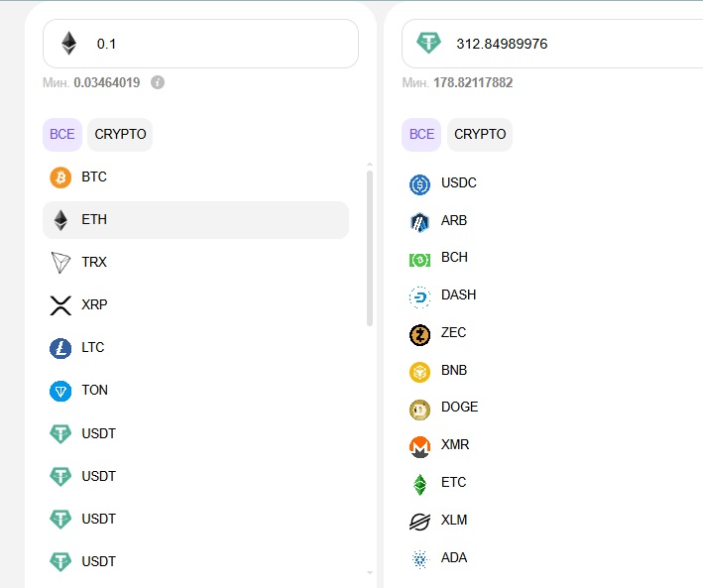This screenshot has height=588, width=703.
Task: Pick the Zcash ZEC icon
Action: click(x=419, y=333)
